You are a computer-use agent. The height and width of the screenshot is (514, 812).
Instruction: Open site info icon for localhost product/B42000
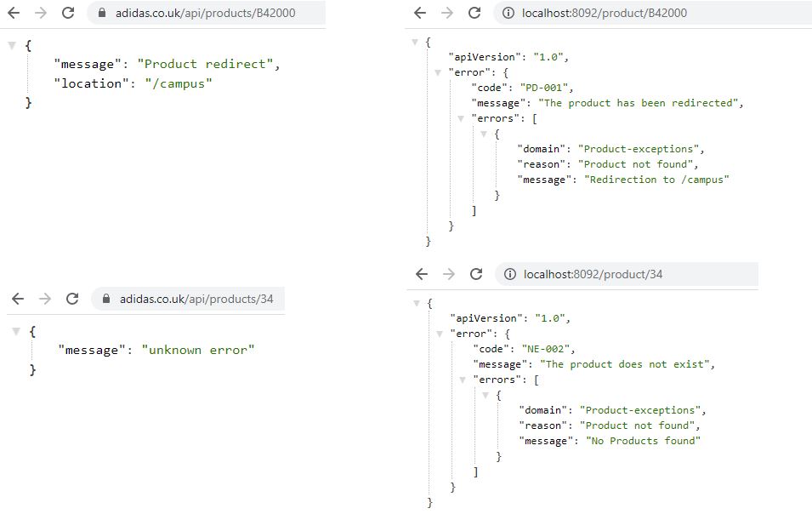point(508,13)
